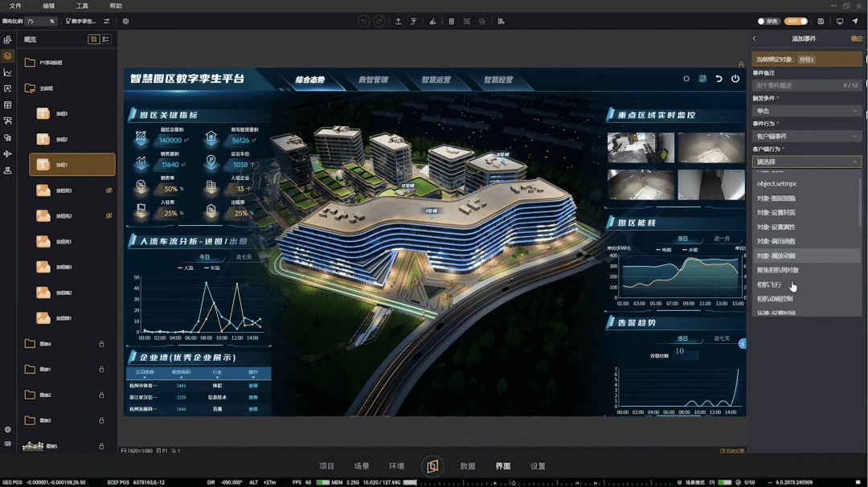This screenshot has height=487, width=868.
Task: Click the 确定 confirm button
Action: pyautogui.click(x=856, y=39)
